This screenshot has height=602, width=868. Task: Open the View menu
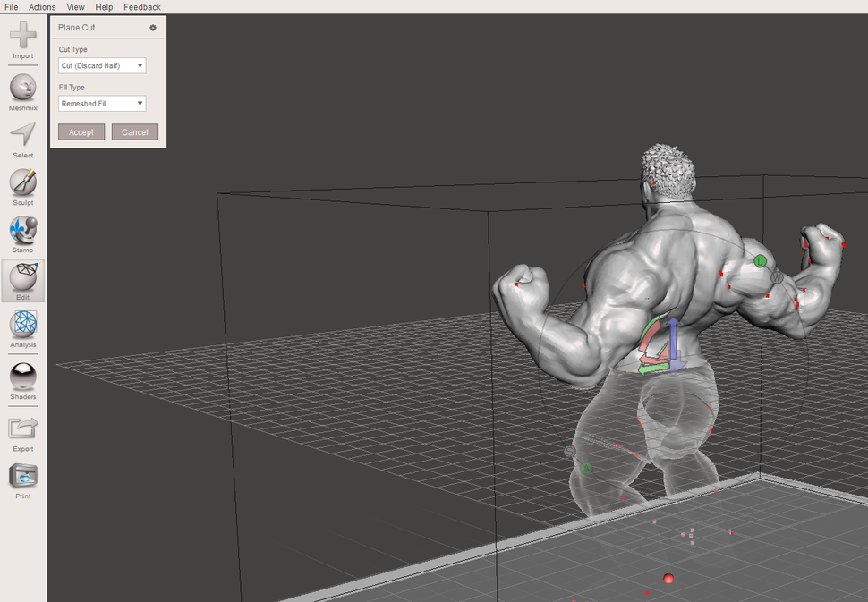(75, 7)
